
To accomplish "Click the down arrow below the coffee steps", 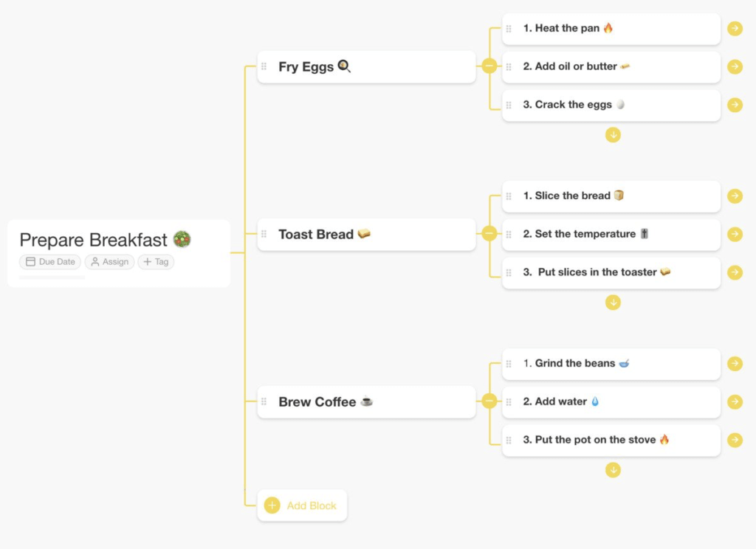I will click(613, 469).
